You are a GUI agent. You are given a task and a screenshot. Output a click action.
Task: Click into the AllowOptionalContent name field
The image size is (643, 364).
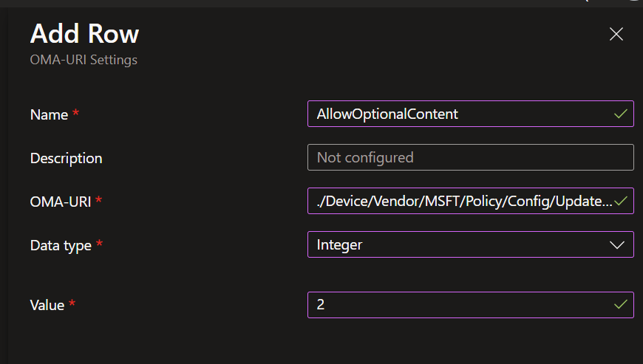click(x=458, y=114)
